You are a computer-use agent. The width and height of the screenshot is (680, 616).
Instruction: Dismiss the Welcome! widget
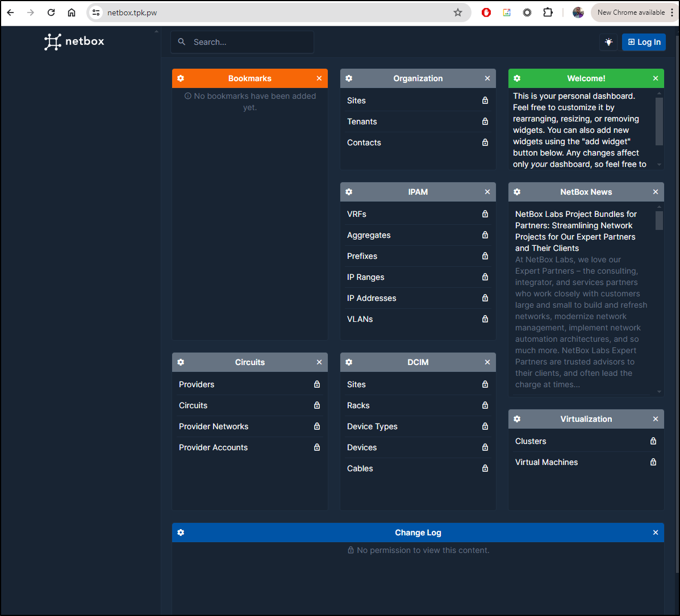656,78
